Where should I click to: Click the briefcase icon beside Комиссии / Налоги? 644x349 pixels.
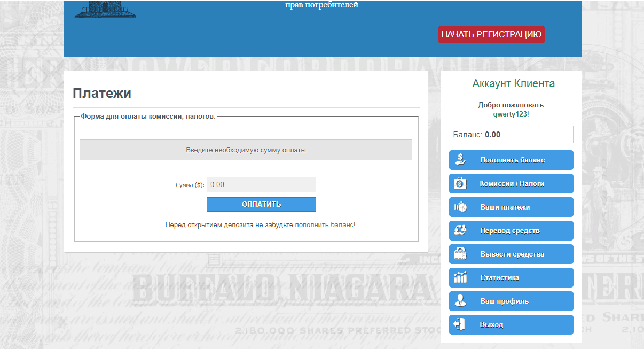point(460,183)
